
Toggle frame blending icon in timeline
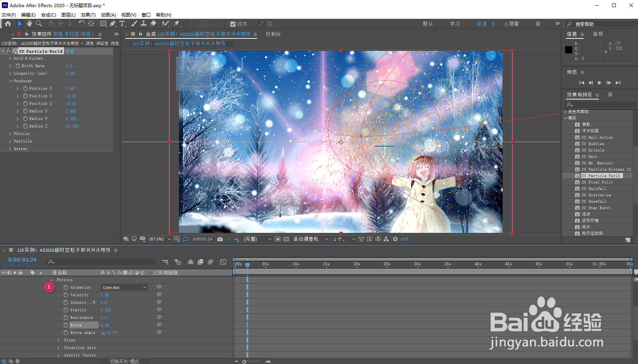click(x=200, y=262)
